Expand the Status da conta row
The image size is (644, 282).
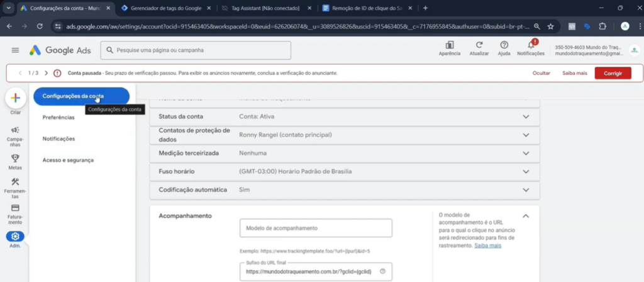coord(526,117)
